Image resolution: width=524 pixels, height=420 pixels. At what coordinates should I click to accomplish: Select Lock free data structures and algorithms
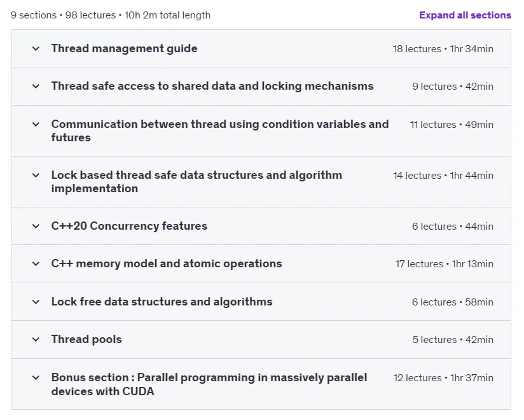pos(162,302)
